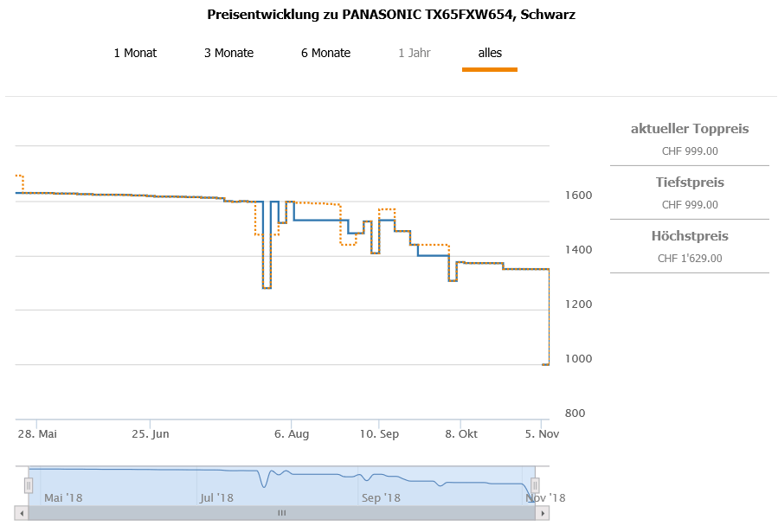Click the horizontal scrollbar grip thumb
The height and width of the screenshot is (532, 778).
pyautogui.click(x=281, y=513)
